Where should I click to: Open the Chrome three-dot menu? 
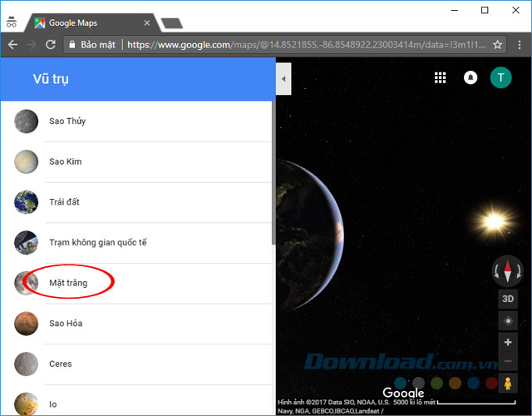(x=520, y=44)
